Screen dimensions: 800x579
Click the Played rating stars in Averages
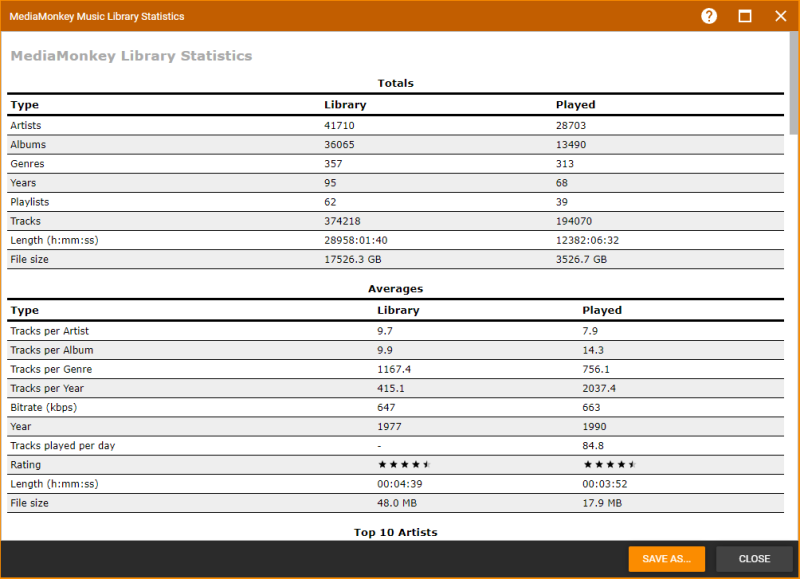pyautogui.click(x=609, y=465)
